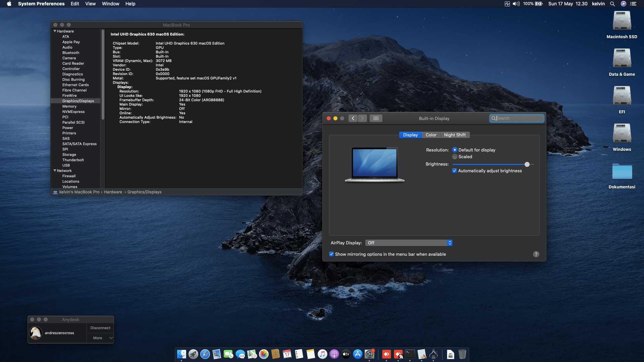Open the Help menu

click(130, 4)
